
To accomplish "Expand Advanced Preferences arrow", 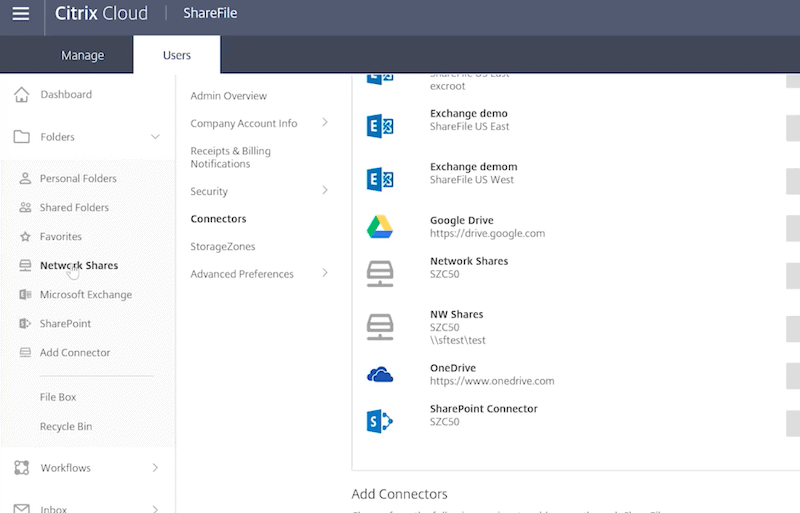I will point(325,273).
